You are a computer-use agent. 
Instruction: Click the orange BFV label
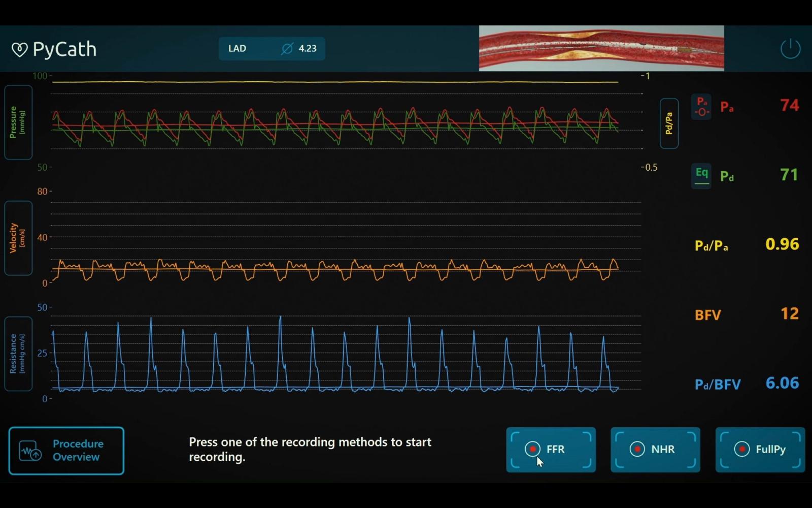tap(708, 315)
